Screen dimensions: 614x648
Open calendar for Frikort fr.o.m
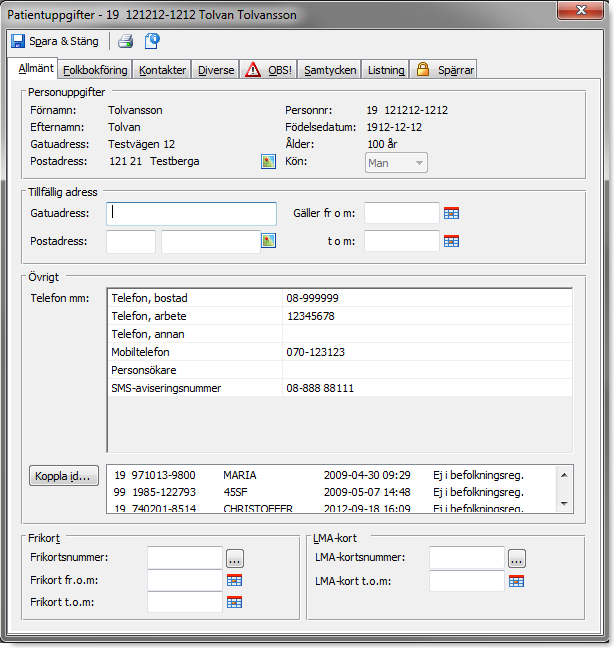(x=235, y=580)
